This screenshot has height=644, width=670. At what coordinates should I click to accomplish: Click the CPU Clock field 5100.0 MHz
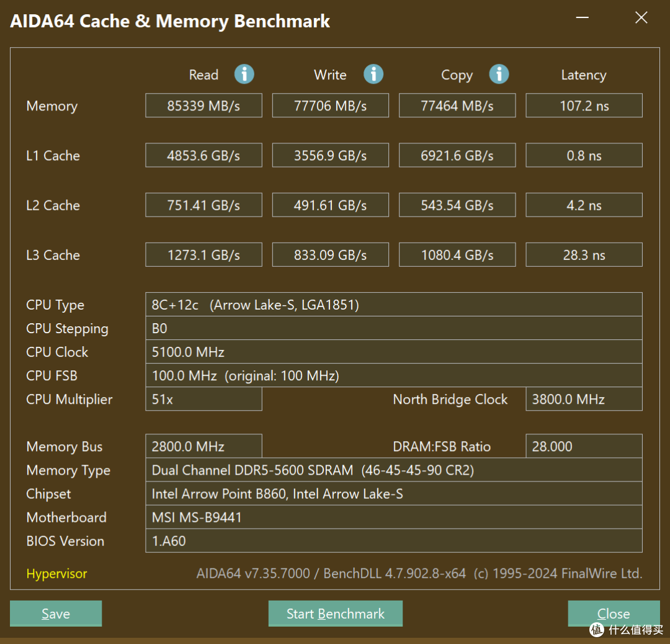[393, 352]
